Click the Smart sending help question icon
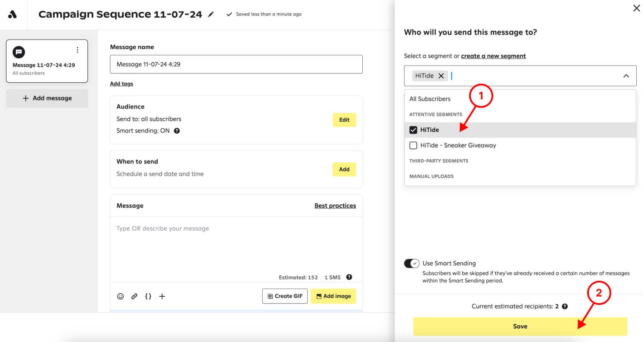The image size is (644, 342). (x=177, y=131)
